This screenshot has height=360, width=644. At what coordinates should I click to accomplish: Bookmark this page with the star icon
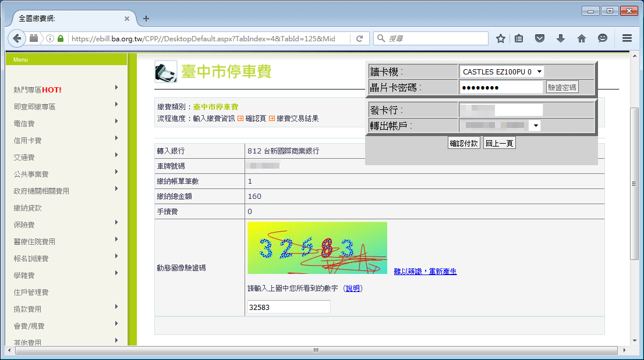[500, 38]
